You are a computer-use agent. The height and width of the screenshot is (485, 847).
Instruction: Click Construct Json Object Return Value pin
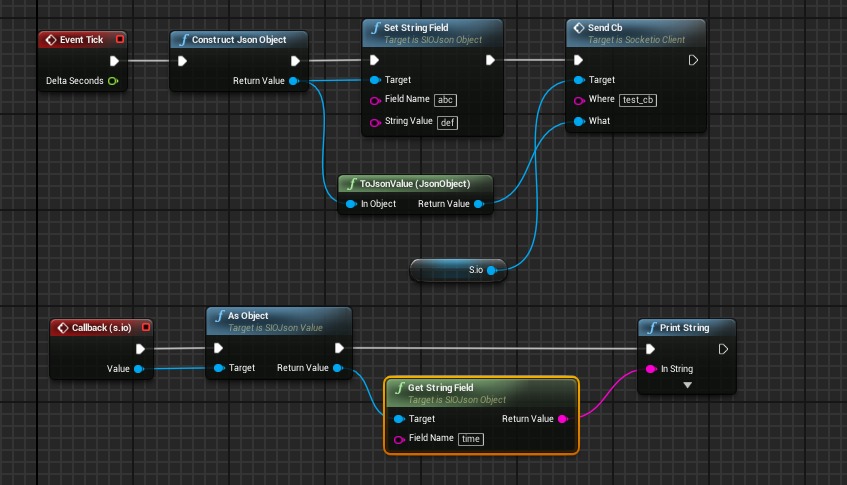(293, 81)
